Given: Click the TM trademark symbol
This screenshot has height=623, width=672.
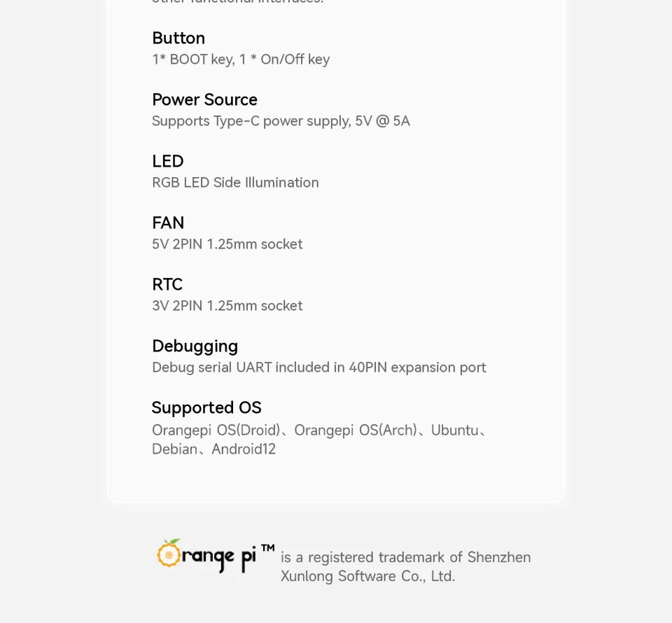Looking at the screenshot, I should pos(267,548).
